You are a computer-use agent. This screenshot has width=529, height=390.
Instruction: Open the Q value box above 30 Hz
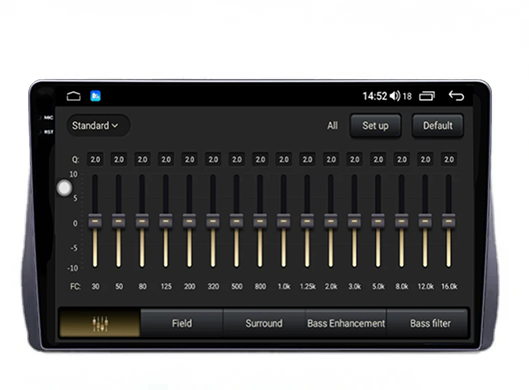[x=95, y=159]
